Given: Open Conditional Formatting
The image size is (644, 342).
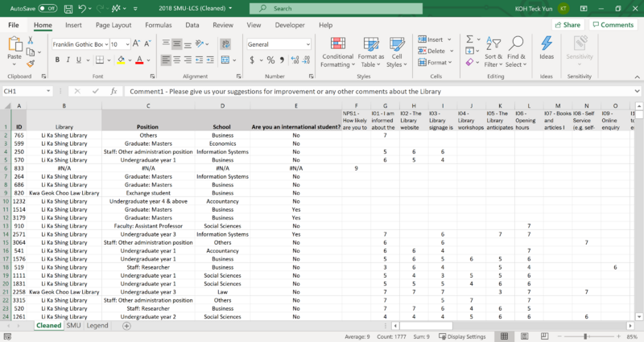Looking at the screenshot, I should pyautogui.click(x=337, y=52).
